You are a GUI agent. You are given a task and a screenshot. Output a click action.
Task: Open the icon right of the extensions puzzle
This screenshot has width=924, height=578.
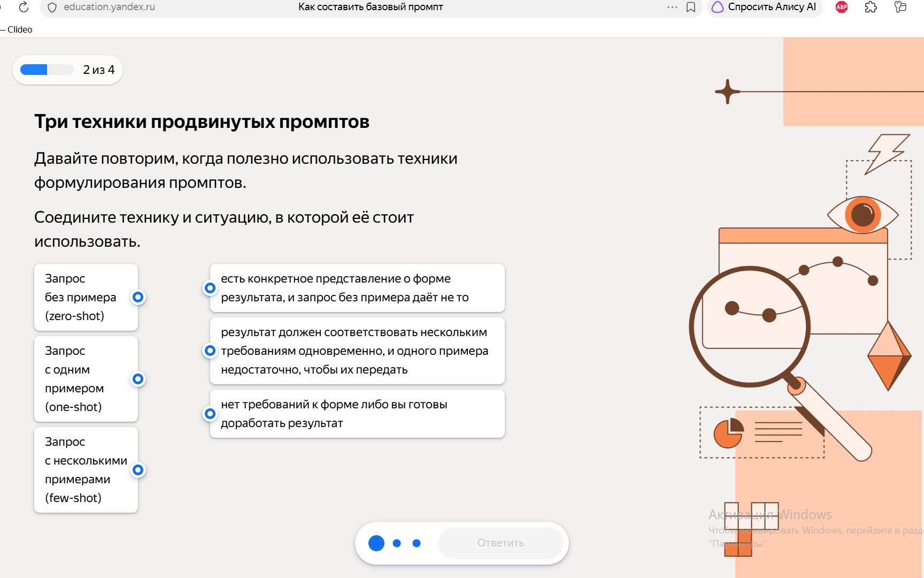(x=900, y=7)
